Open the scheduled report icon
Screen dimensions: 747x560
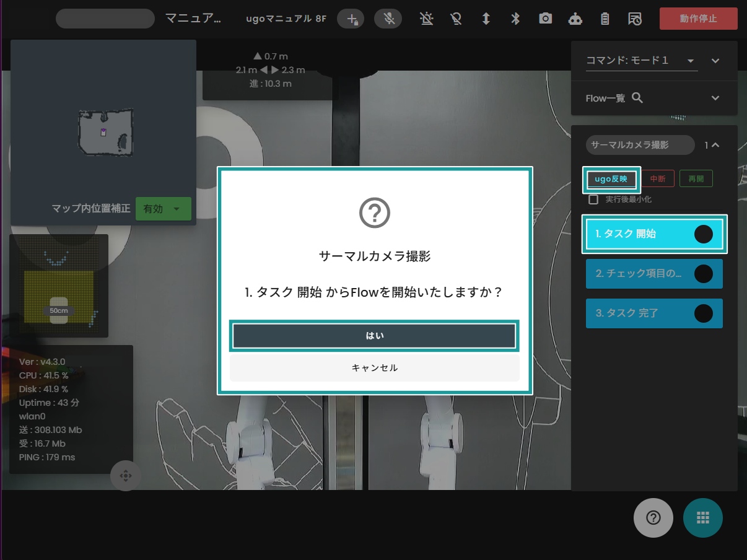click(x=634, y=19)
